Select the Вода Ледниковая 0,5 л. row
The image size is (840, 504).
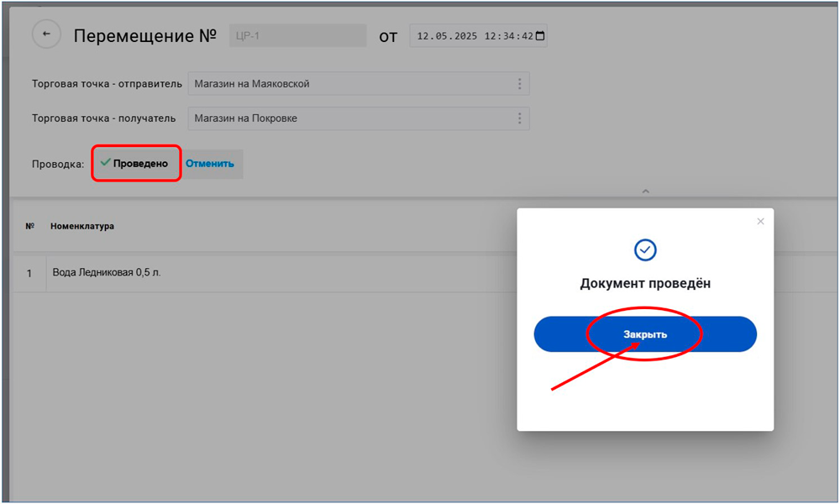(107, 273)
